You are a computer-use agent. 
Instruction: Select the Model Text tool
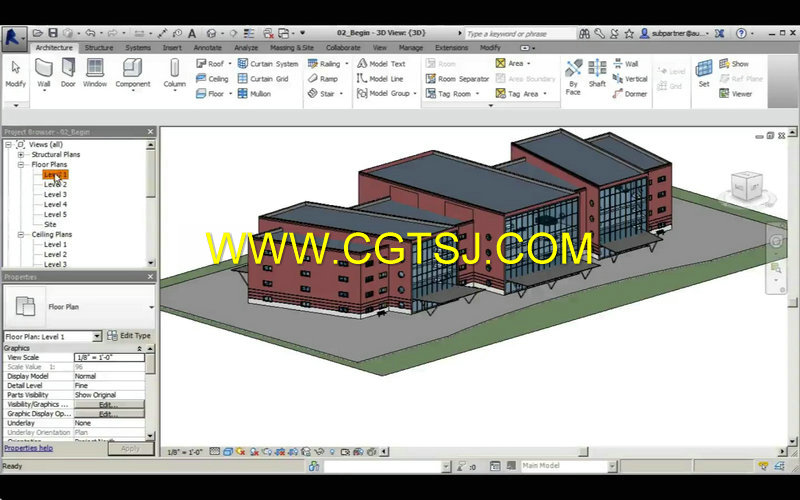pos(381,64)
